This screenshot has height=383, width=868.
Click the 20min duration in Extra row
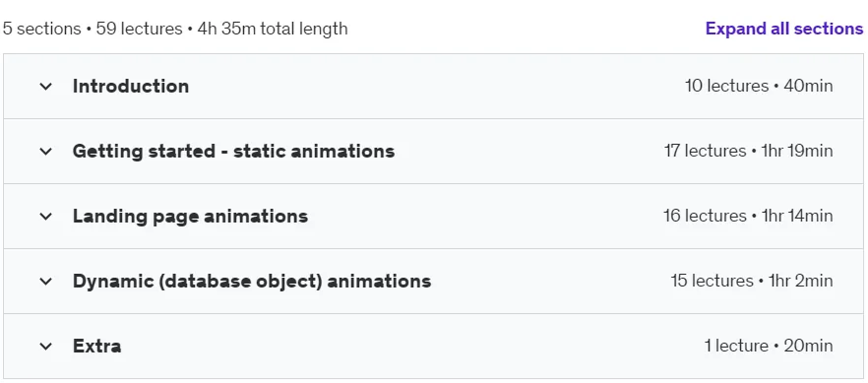pos(808,346)
